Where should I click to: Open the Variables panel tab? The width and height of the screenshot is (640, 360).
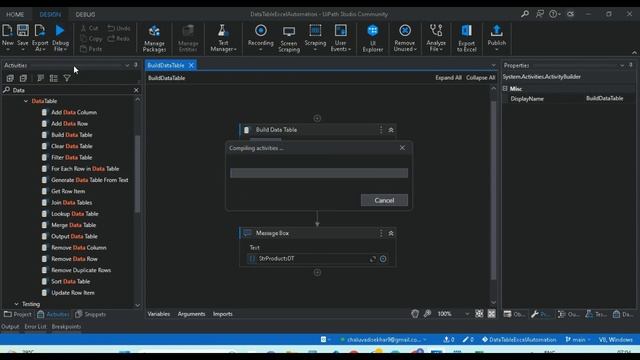click(x=159, y=314)
